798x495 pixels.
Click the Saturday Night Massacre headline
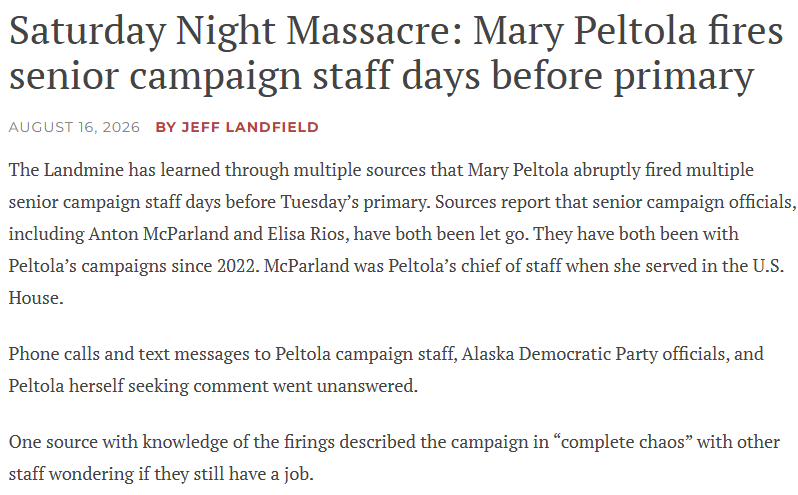[x=396, y=53]
